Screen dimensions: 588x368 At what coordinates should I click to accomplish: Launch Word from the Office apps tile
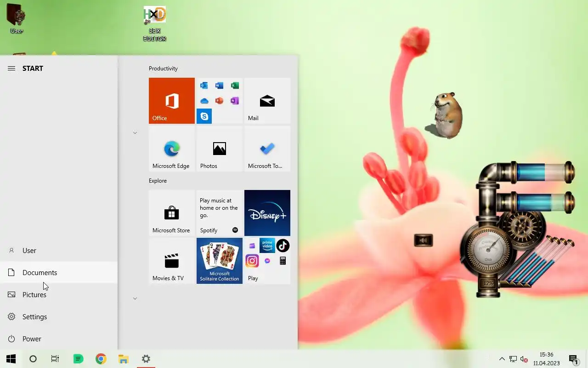(x=219, y=86)
